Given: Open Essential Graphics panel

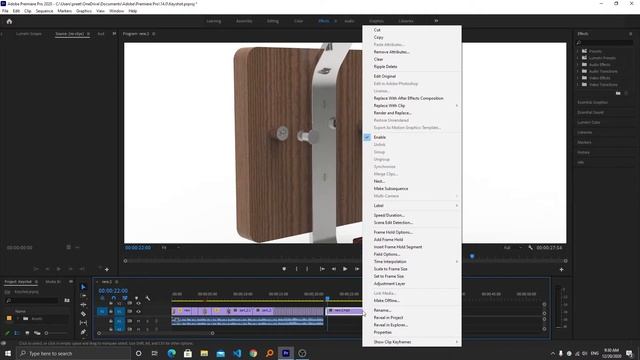Looking at the screenshot, I should point(592,102).
